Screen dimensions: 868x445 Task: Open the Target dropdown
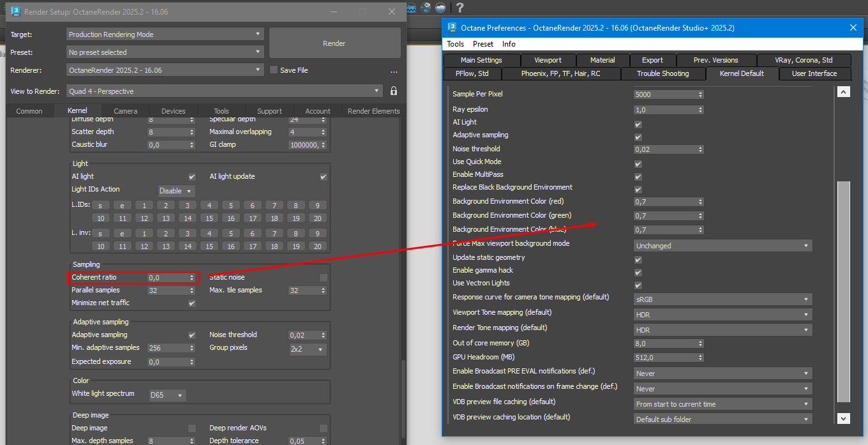point(165,34)
